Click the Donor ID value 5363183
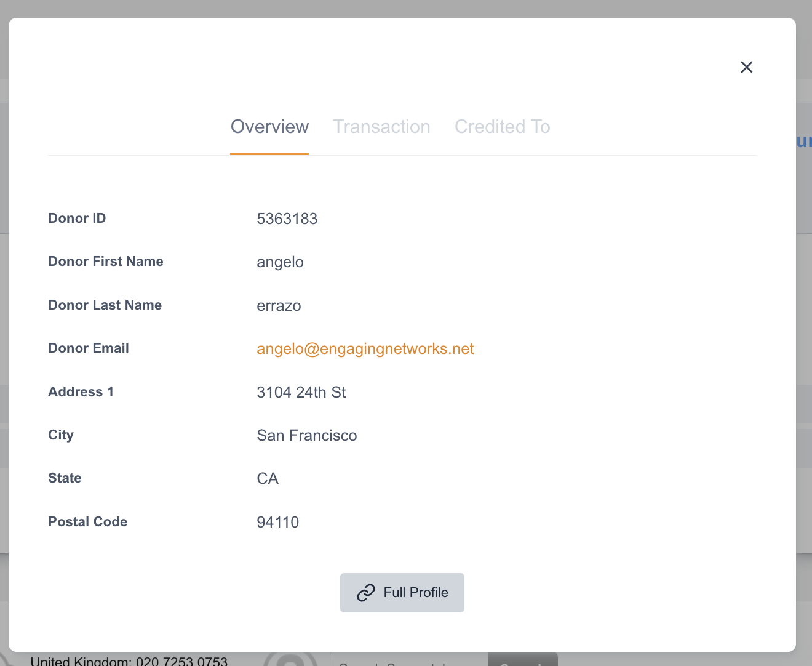The image size is (812, 666). point(287,219)
